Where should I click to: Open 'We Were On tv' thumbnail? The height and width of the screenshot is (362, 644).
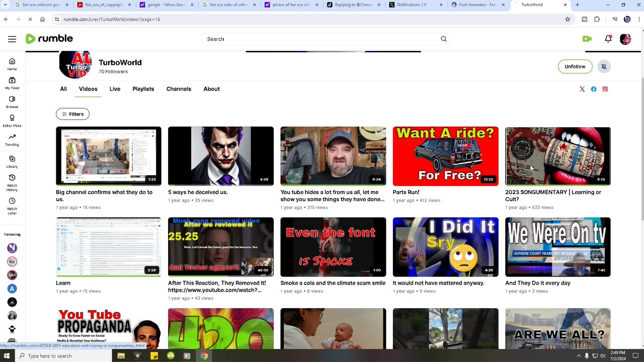pos(558,247)
